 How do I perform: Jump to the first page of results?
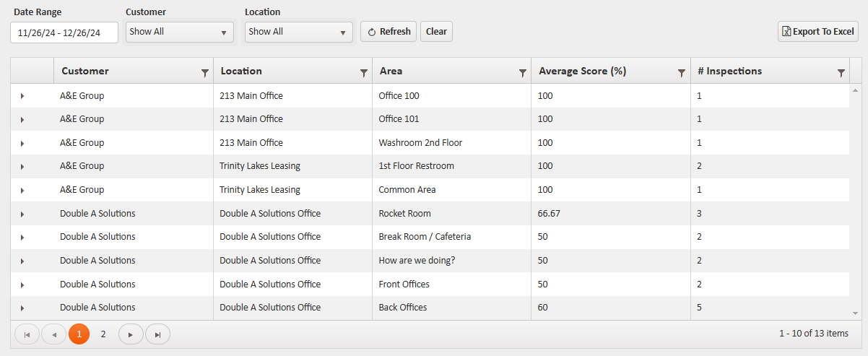tap(27, 334)
